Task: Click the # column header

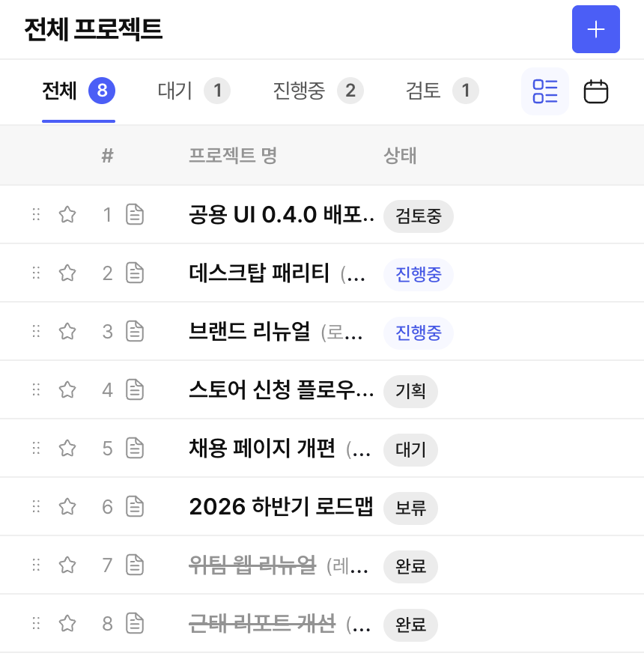Action: tap(108, 156)
